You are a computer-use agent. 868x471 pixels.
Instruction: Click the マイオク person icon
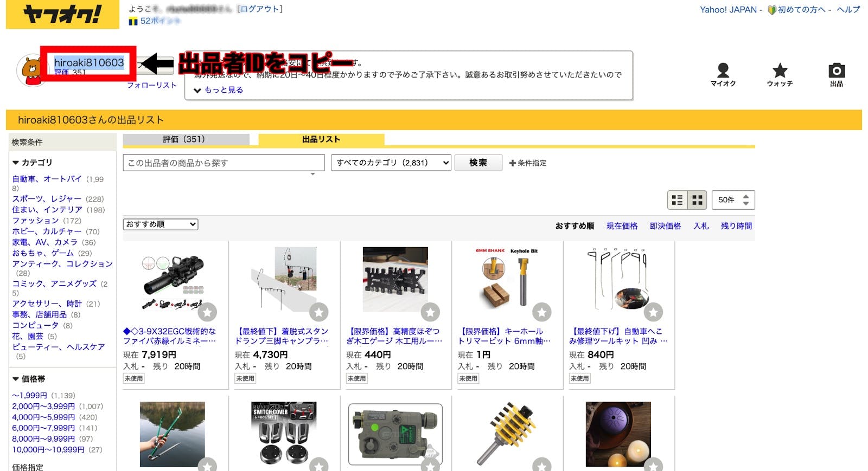point(723,71)
